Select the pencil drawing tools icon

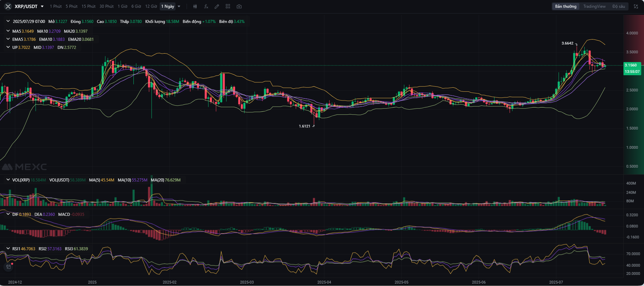217,6
